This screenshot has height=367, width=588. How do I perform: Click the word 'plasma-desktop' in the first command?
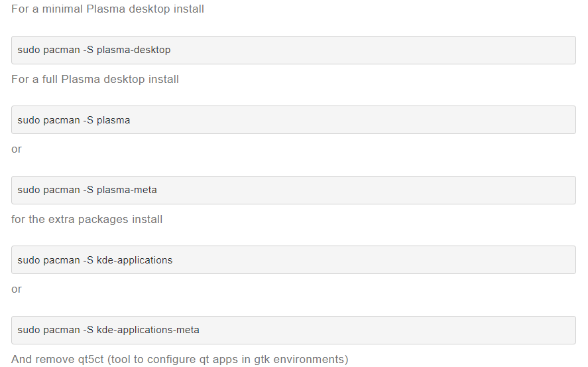[133, 50]
